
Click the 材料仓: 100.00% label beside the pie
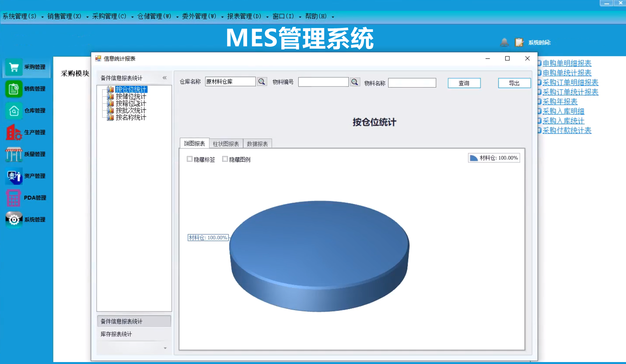[208, 237]
